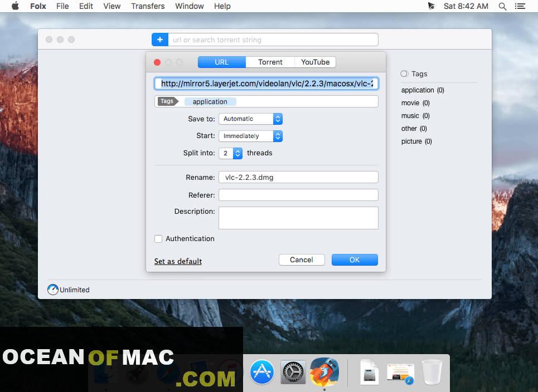
Task: Open the Help menu
Action: coord(222,6)
